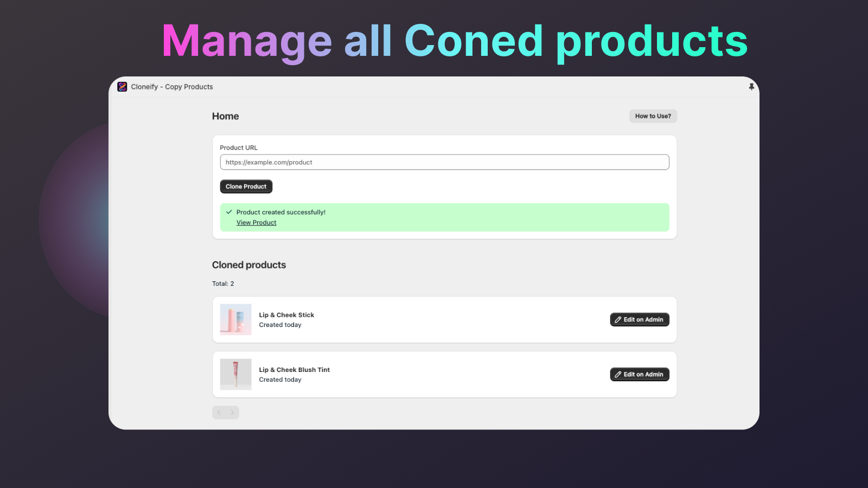Open the cloned item via View Product link
The image size is (868, 488).
[256, 222]
